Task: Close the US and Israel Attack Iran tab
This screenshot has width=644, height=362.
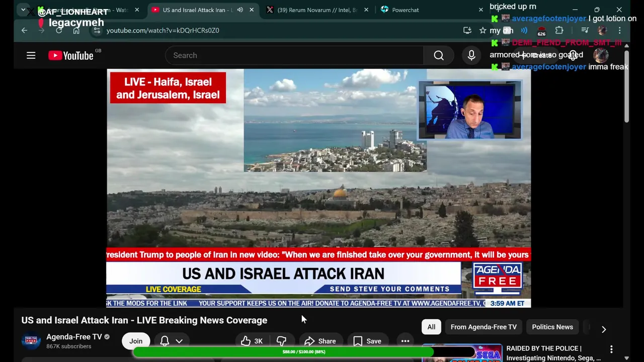Action: coord(252,10)
